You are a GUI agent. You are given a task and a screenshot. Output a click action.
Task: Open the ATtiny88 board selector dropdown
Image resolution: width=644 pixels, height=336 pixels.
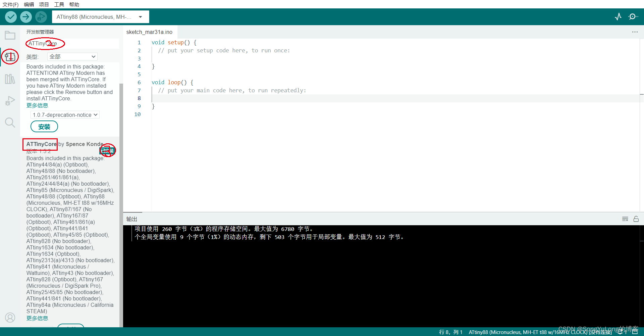click(x=100, y=17)
